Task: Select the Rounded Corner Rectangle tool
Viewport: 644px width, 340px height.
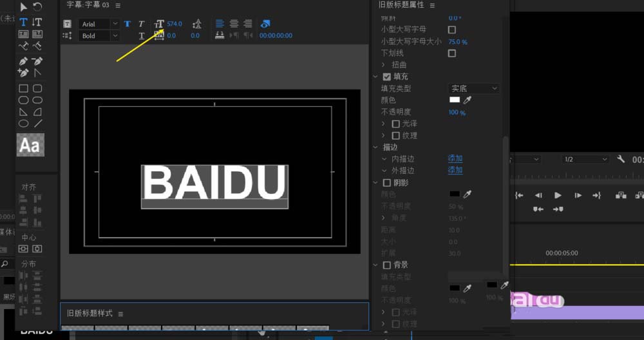Action: (37, 88)
